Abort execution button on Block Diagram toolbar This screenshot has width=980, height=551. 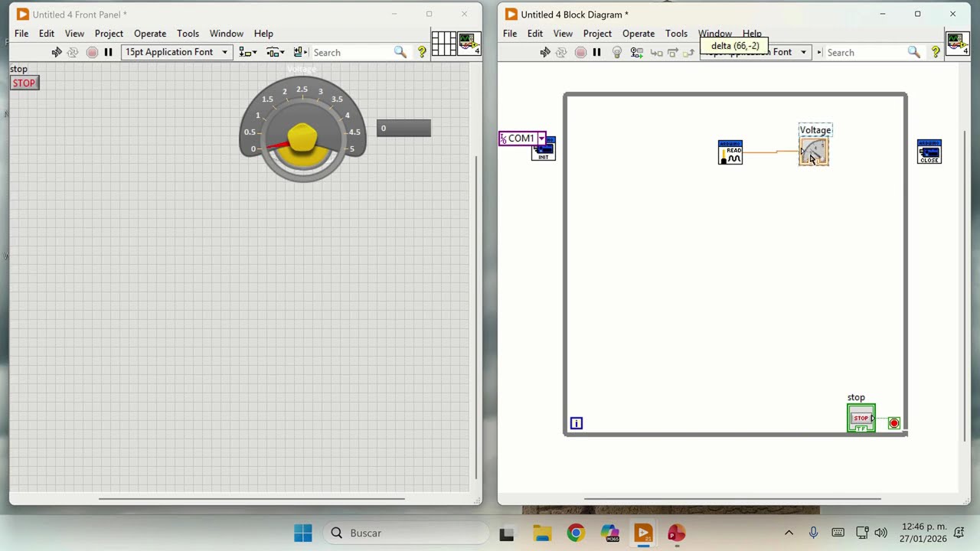coord(580,52)
